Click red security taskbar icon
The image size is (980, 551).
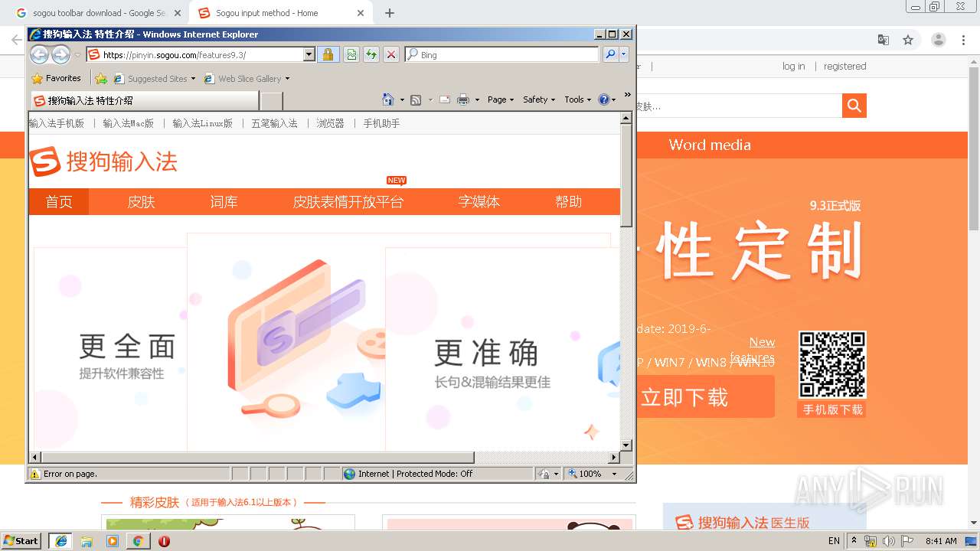pyautogui.click(x=164, y=541)
